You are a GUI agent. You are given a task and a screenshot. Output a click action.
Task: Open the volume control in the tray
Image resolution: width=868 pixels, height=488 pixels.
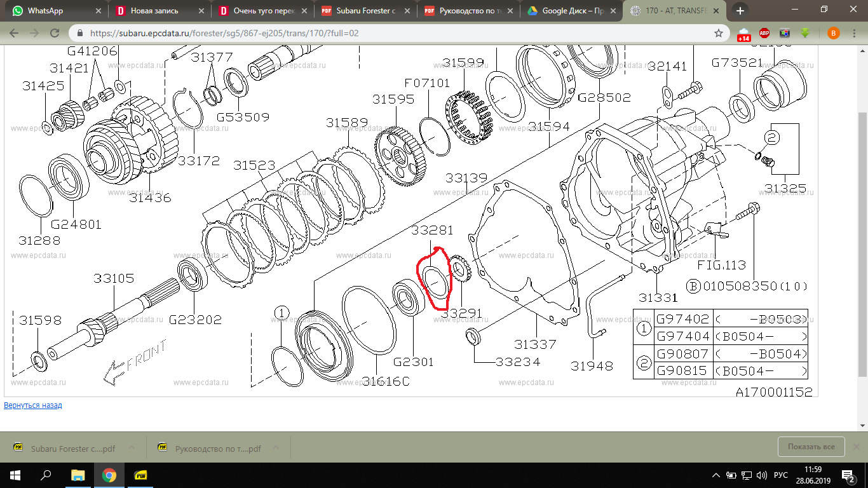(761, 475)
